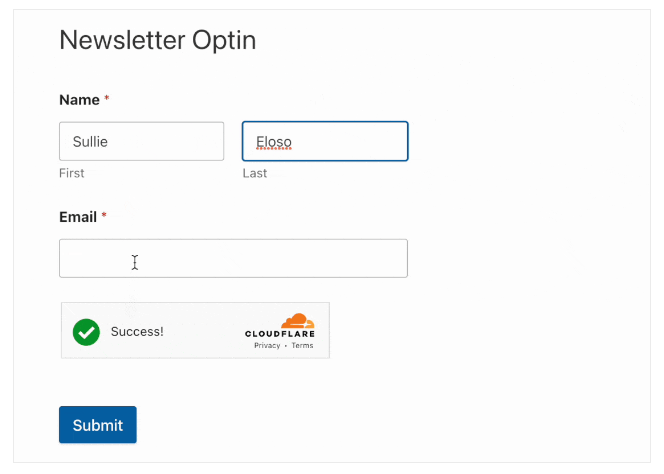
Task: Click the Name field label
Action: 79,100
